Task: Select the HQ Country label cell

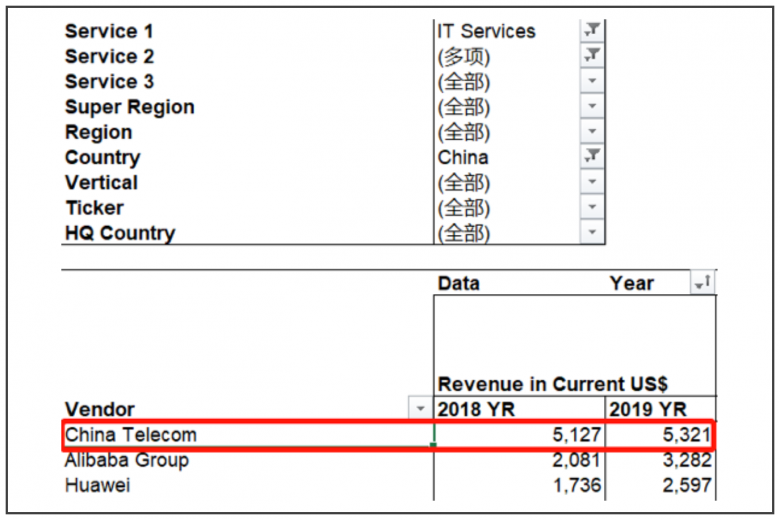Action: (x=120, y=233)
